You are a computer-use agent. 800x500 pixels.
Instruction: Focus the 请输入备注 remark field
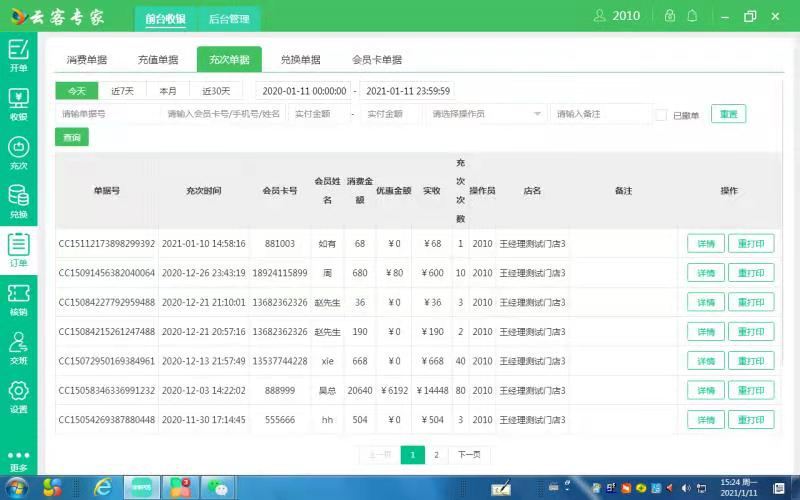601,114
